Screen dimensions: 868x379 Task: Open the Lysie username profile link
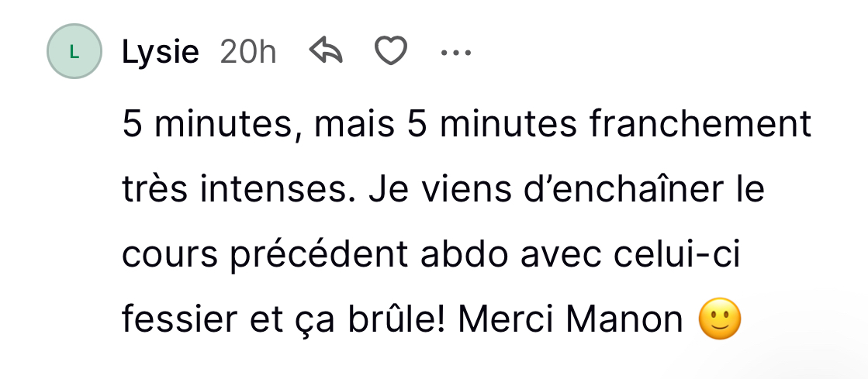[161, 53]
